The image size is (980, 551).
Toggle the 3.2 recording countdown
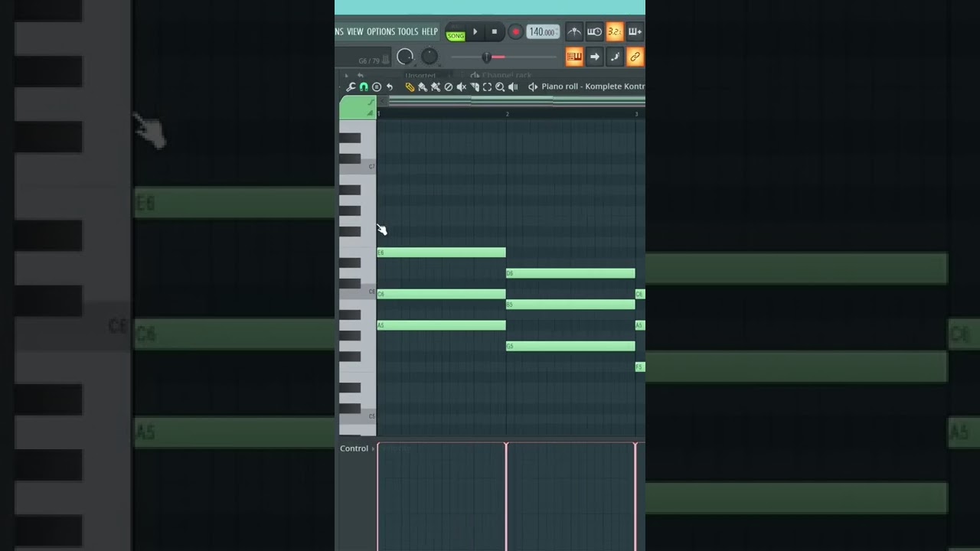(615, 32)
